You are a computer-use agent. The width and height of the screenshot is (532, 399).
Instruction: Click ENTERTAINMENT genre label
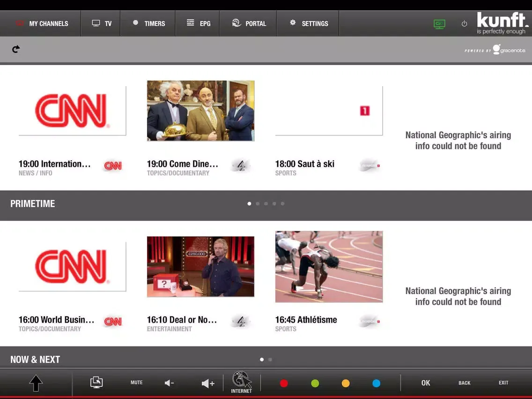[170, 329]
